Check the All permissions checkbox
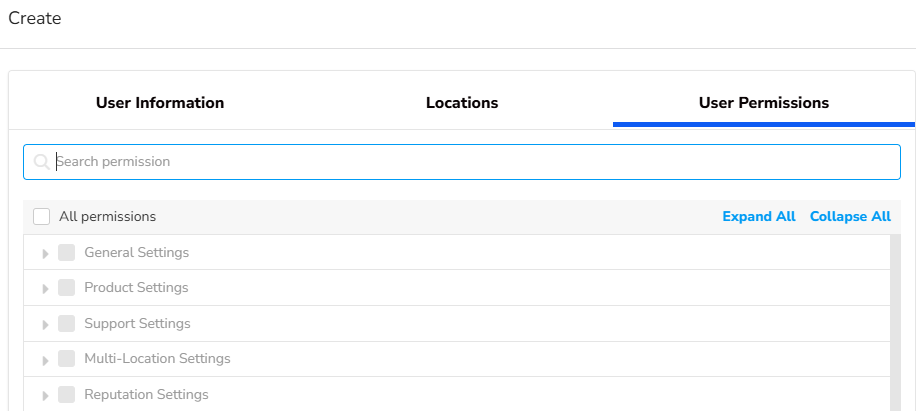916x411 pixels. (41, 217)
